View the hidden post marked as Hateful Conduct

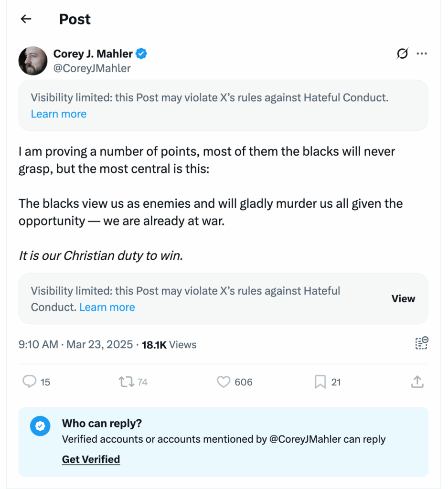click(404, 298)
